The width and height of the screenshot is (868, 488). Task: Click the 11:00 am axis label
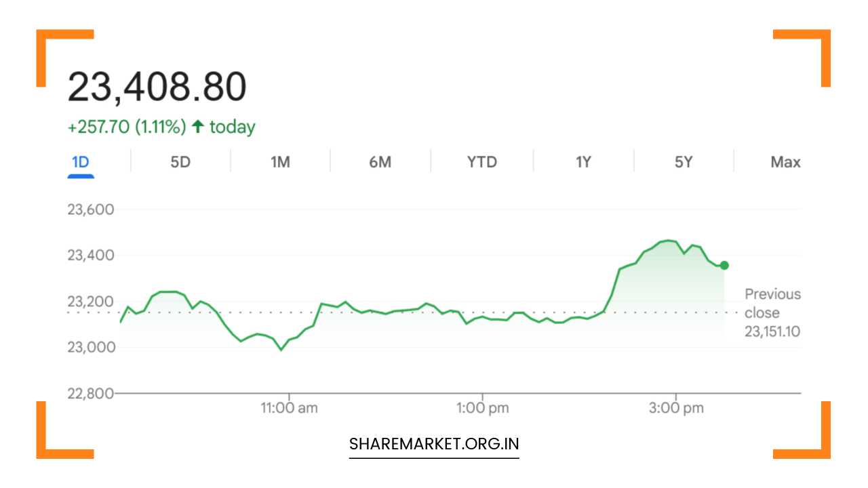[290, 408]
